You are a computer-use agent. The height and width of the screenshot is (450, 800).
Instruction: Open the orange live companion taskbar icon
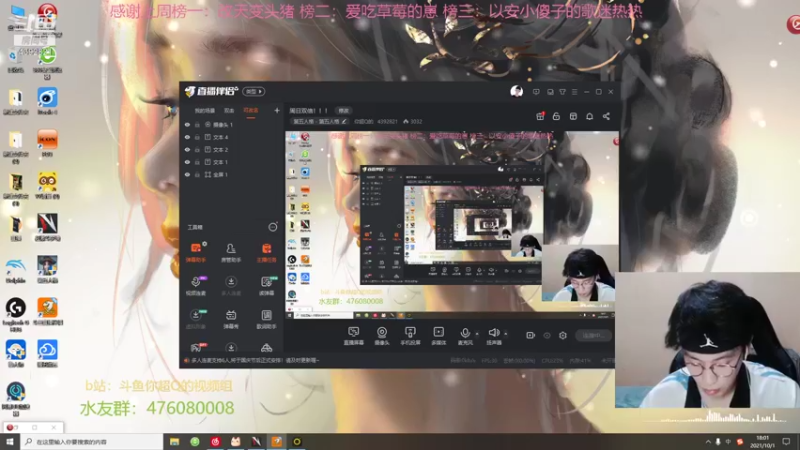(x=277, y=441)
